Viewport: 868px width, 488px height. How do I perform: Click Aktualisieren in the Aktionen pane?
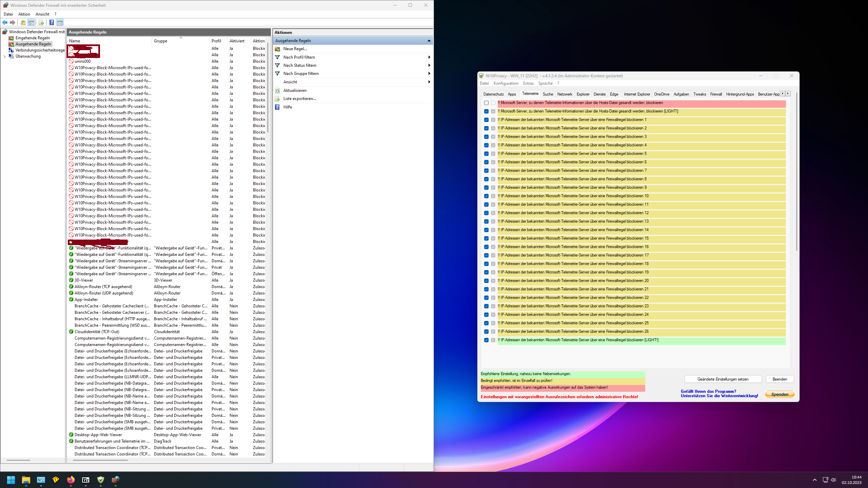tap(295, 90)
